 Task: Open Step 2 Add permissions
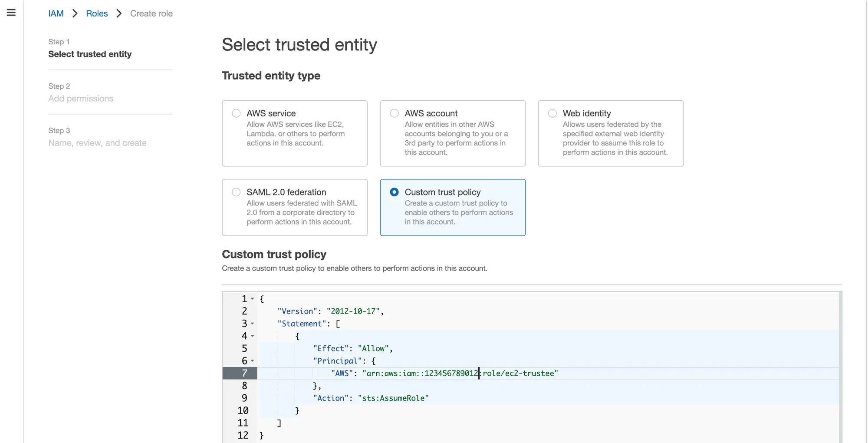point(81,99)
